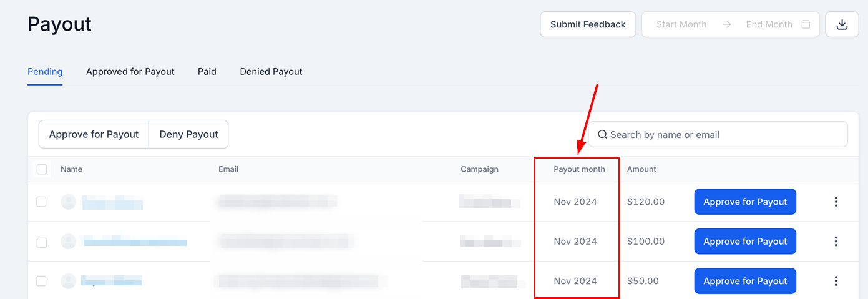
Task: Click avatar icon in second payout row
Action: tap(68, 242)
